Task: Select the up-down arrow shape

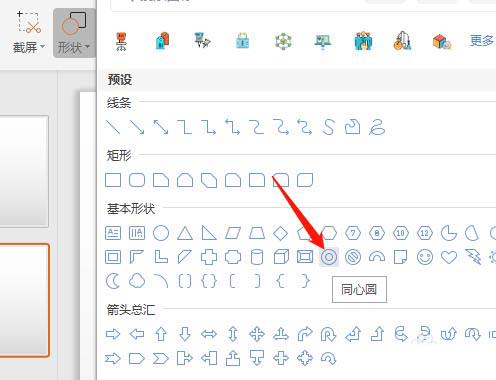Action: tap(233, 334)
